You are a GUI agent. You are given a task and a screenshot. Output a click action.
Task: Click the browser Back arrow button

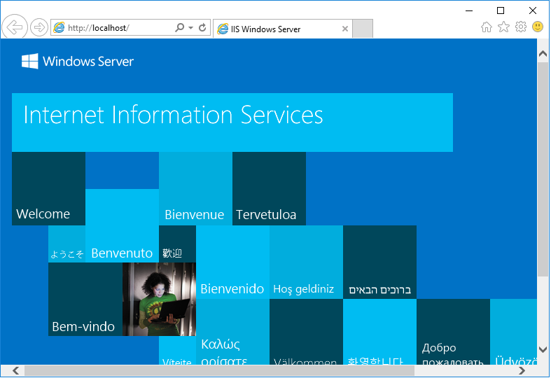[15, 27]
